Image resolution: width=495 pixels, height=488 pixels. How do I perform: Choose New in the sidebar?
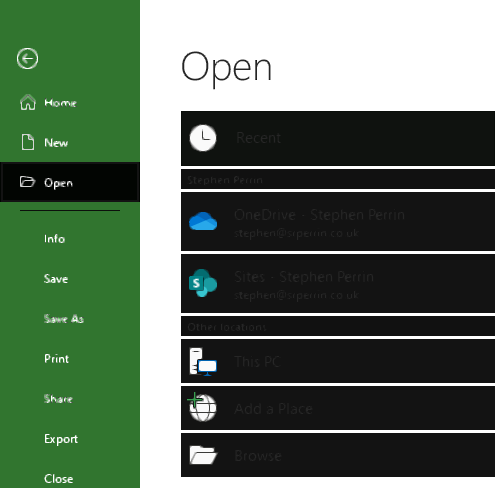(70, 142)
